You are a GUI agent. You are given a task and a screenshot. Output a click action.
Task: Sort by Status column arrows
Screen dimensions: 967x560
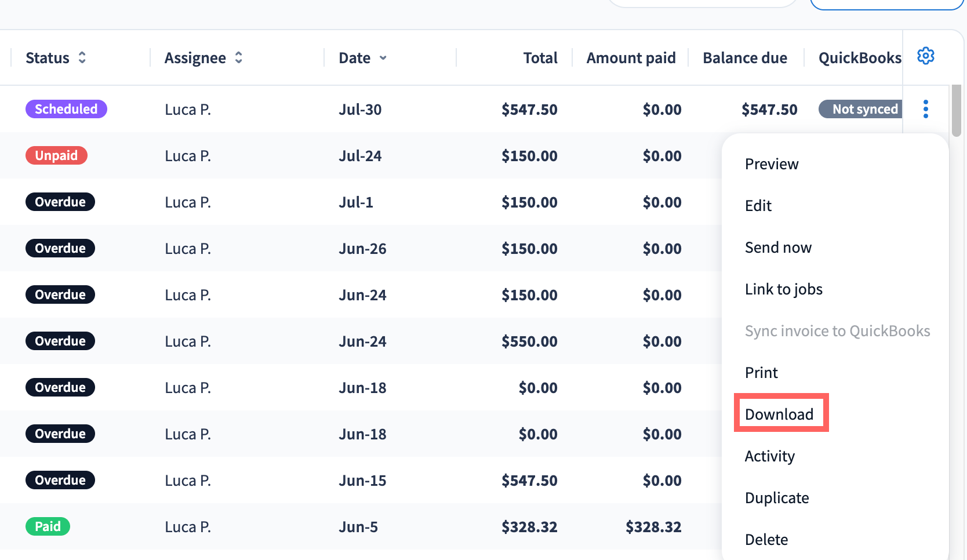(82, 58)
